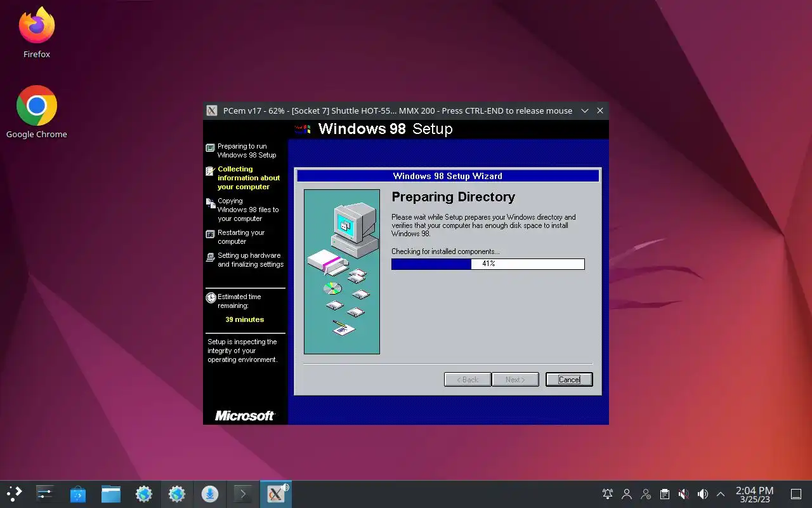
Task: Open the clock showing 2:04 PM
Action: [x=754, y=494]
